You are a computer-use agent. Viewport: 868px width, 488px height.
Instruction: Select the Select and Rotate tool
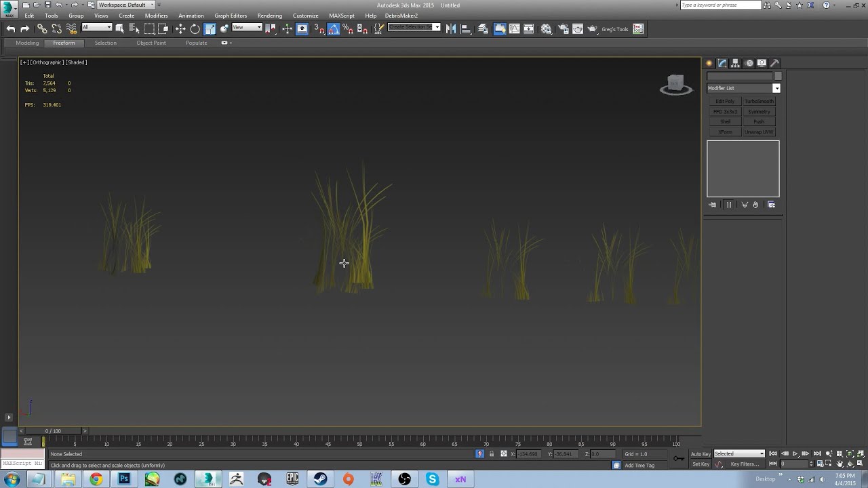click(x=195, y=28)
